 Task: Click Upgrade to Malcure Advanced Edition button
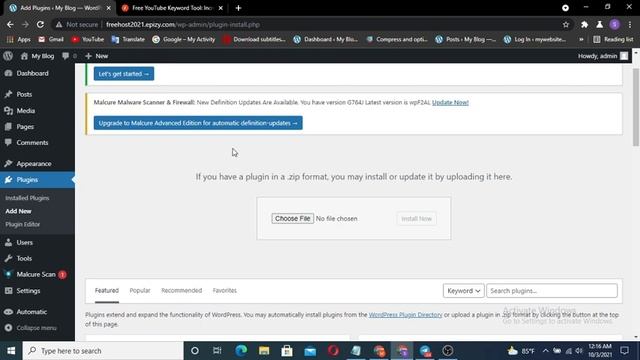click(x=198, y=123)
